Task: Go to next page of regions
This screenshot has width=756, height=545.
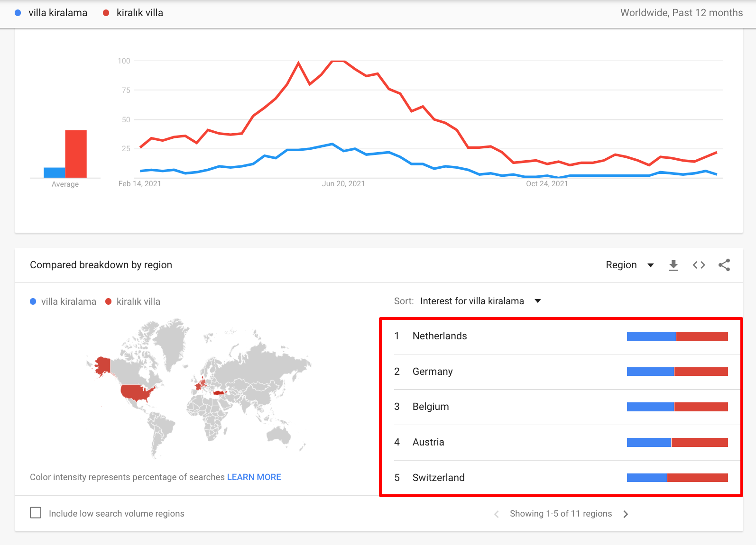Action: (626, 514)
